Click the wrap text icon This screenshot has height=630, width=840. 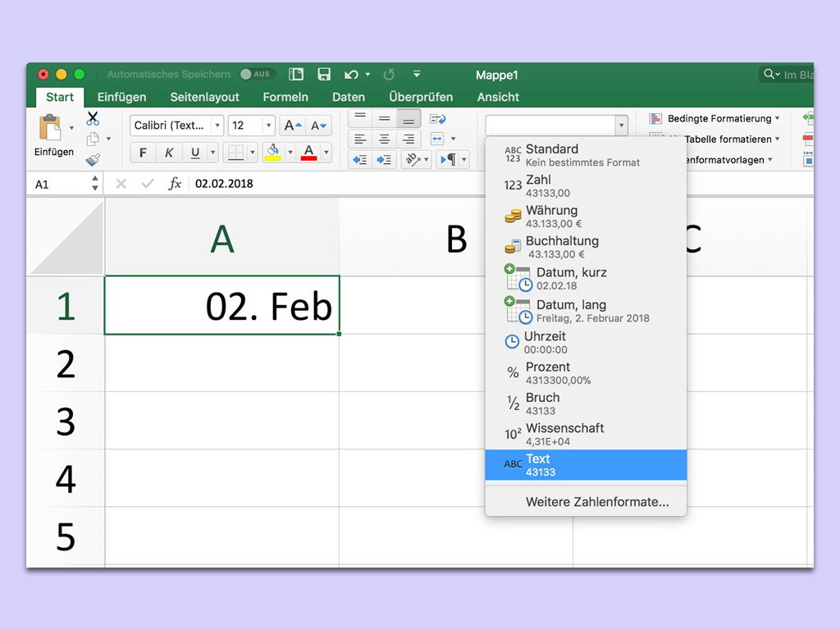tap(437, 119)
